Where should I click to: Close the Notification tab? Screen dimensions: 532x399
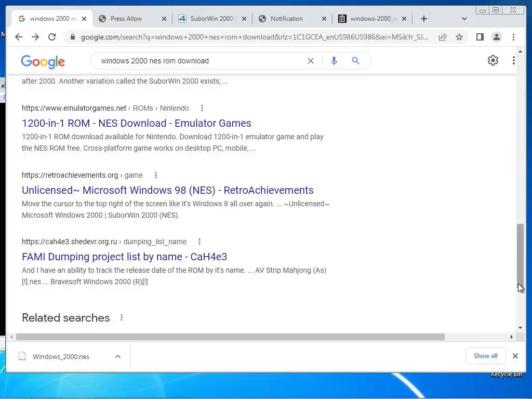click(x=324, y=19)
